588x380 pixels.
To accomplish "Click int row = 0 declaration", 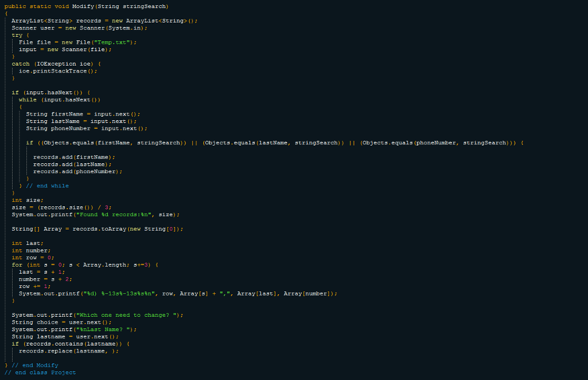I will pyautogui.click(x=33, y=258).
